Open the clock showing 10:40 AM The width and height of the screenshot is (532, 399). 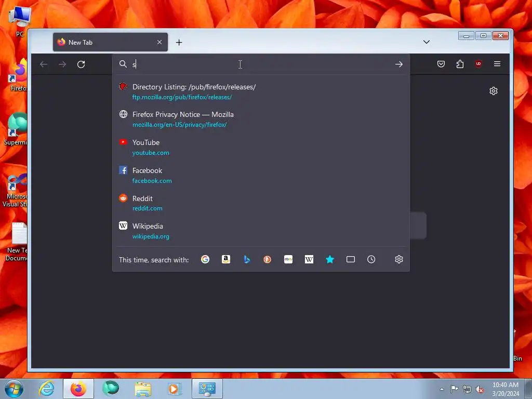505,389
